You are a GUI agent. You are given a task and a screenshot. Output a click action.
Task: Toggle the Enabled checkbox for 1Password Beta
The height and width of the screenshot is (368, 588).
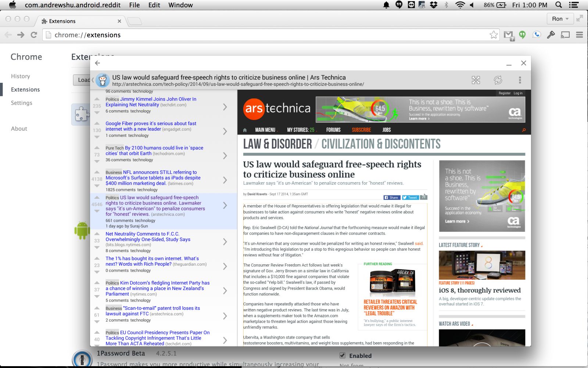coord(343,355)
